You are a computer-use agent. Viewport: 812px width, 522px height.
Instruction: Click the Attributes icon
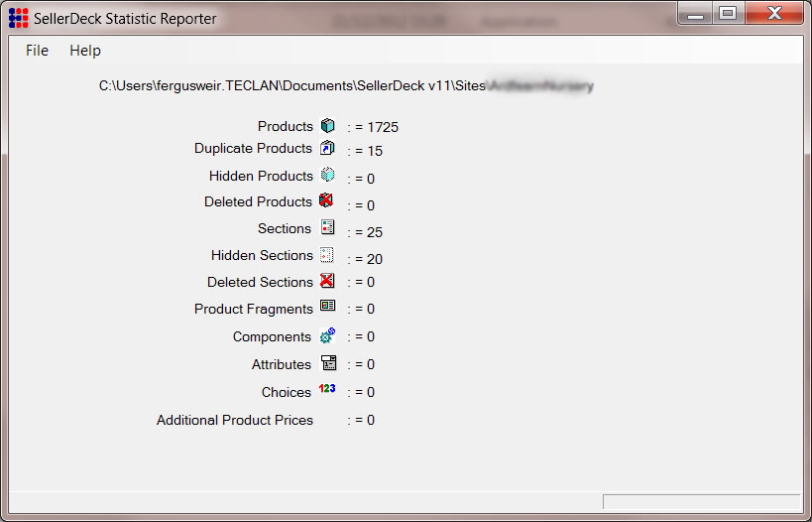click(327, 363)
